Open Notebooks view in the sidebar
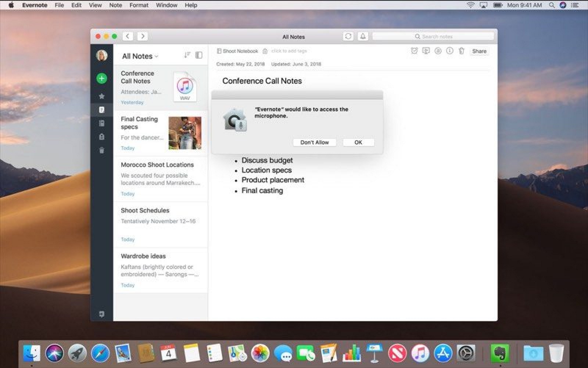 point(102,123)
